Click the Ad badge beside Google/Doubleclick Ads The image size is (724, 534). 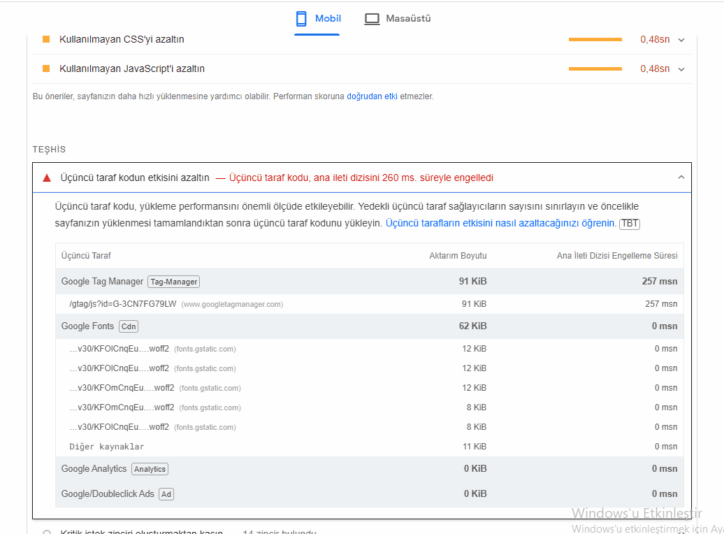tap(166, 494)
